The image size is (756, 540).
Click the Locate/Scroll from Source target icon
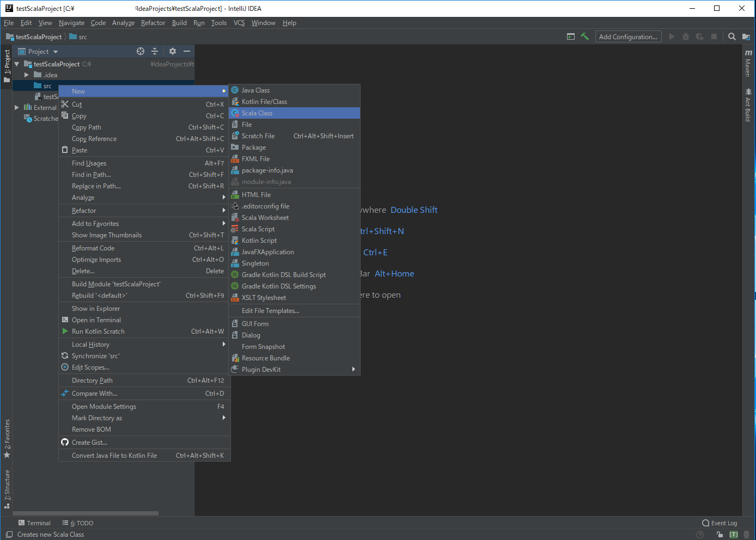pyautogui.click(x=141, y=51)
